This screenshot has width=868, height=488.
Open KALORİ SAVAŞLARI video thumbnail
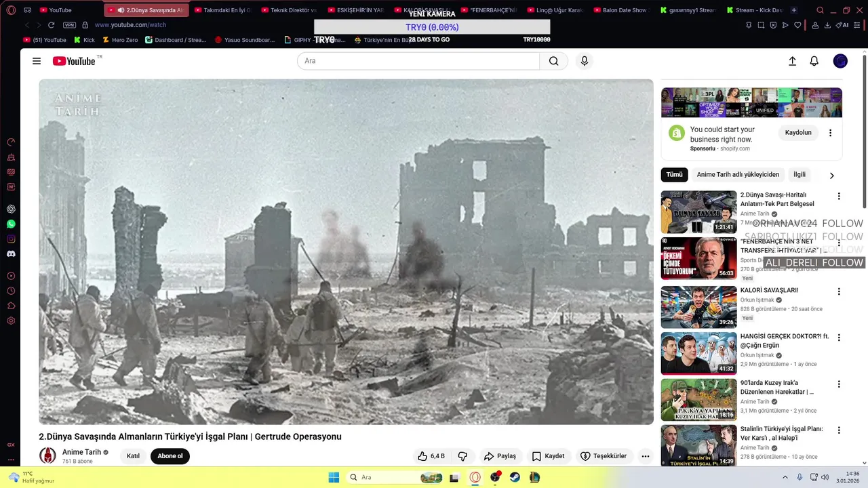click(x=698, y=307)
